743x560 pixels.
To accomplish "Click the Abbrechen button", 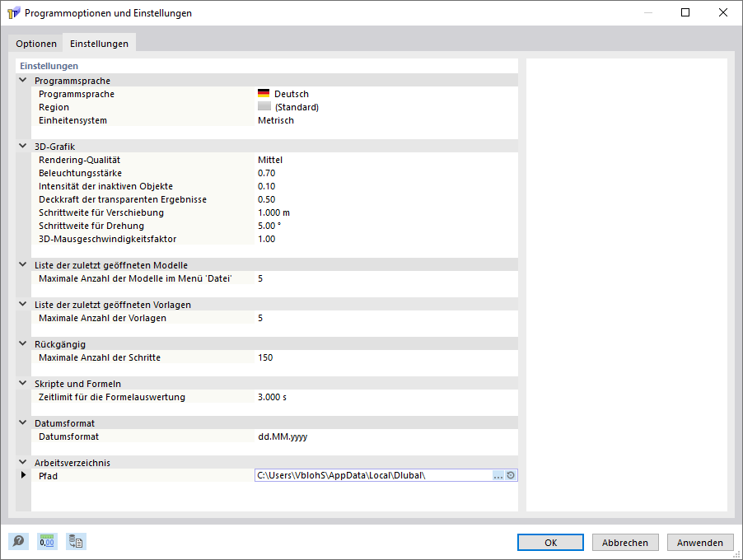I will 625,543.
